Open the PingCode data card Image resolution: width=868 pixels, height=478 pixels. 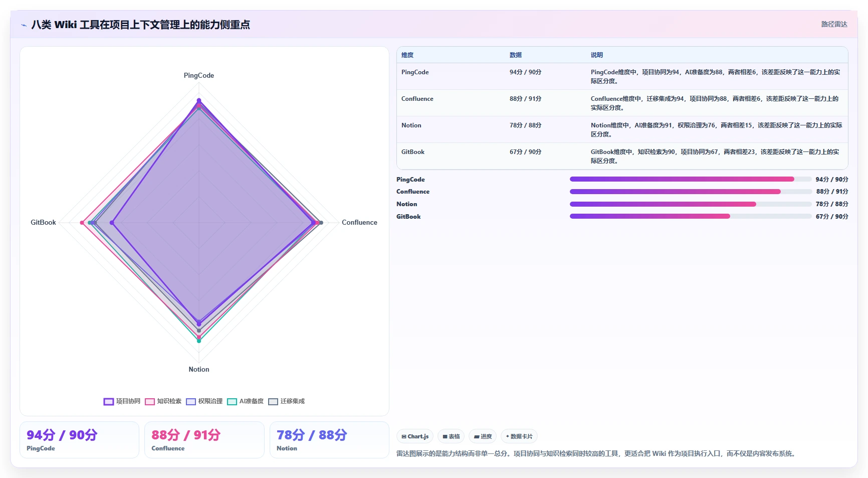click(x=79, y=440)
